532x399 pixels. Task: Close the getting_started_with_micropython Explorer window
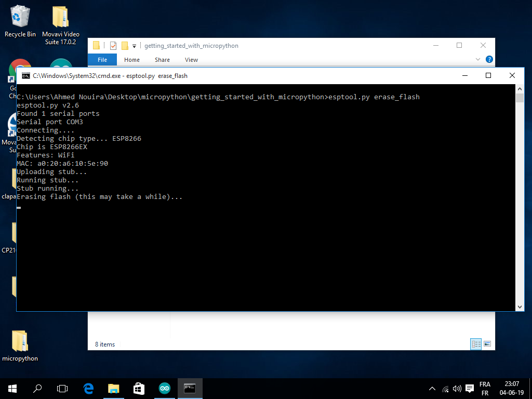coord(483,45)
